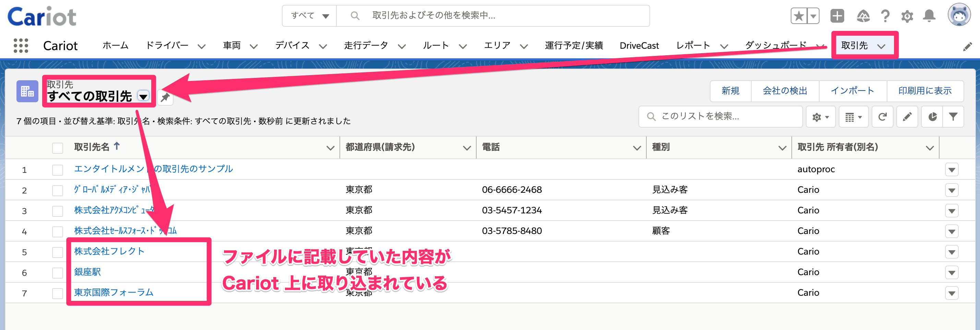
Task: Open filters with the funnel icon
Action: pos(953,117)
